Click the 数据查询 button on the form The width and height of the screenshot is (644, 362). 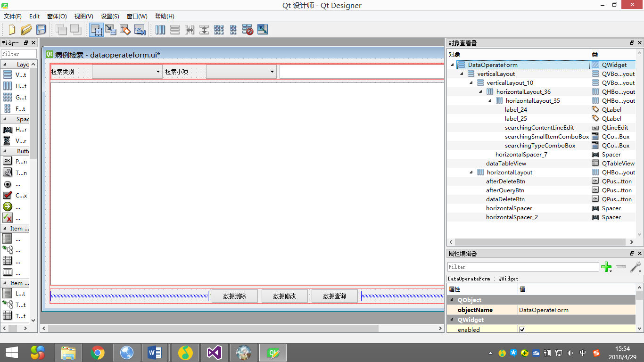pos(334,296)
